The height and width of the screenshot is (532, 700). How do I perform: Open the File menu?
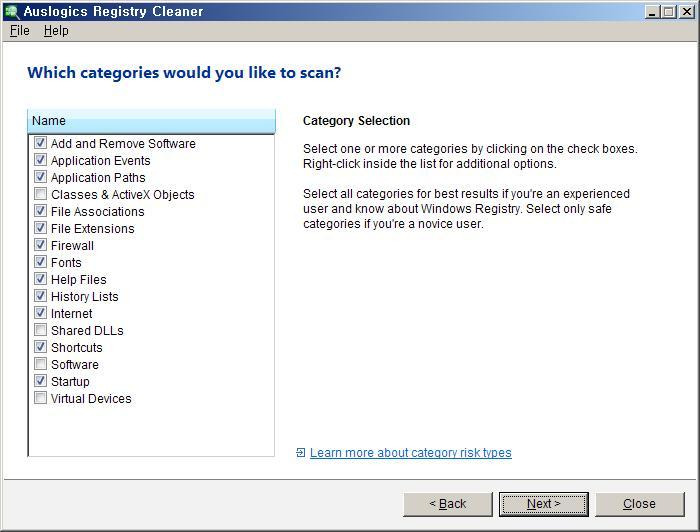pyautogui.click(x=20, y=31)
